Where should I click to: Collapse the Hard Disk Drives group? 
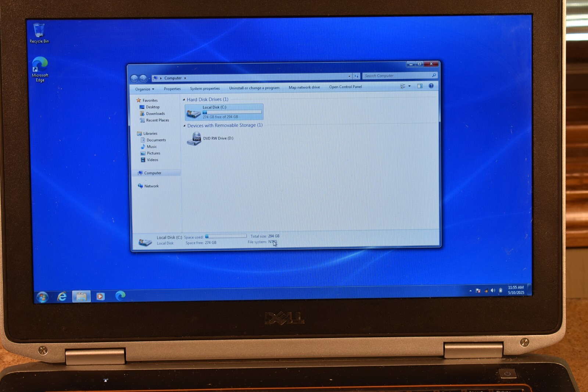tap(184, 100)
